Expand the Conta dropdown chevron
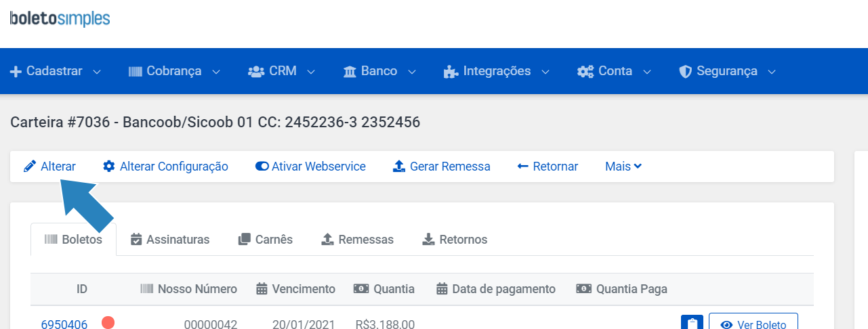The height and width of the screenshot is (329, 868). tap(646, 72)
